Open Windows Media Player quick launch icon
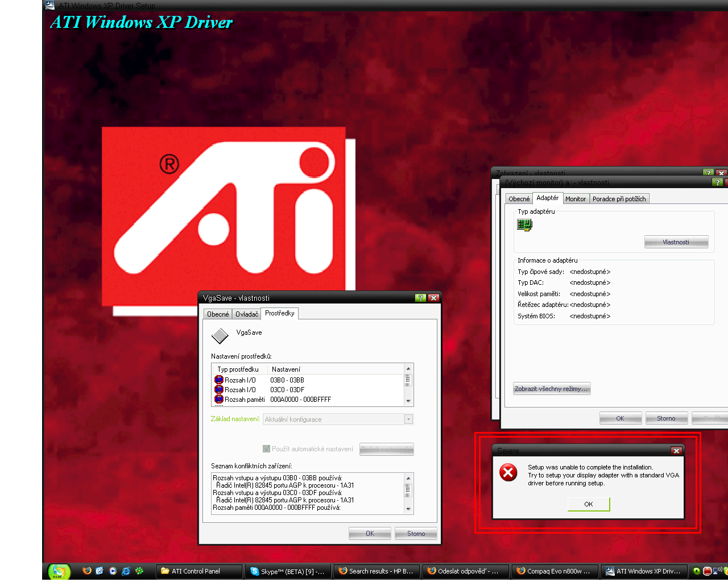Viewport: 728px width, 582px height. pyautogui.click(x=113, y=571)
